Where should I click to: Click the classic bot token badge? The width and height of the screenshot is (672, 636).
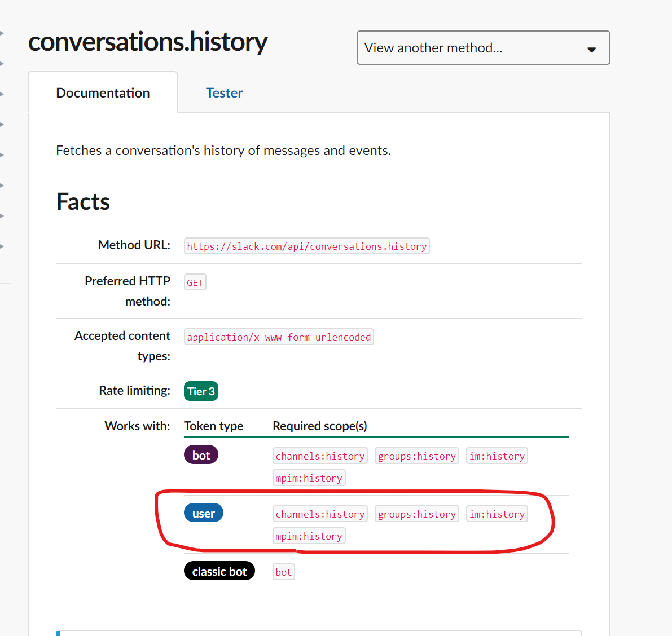click(219, 571)
